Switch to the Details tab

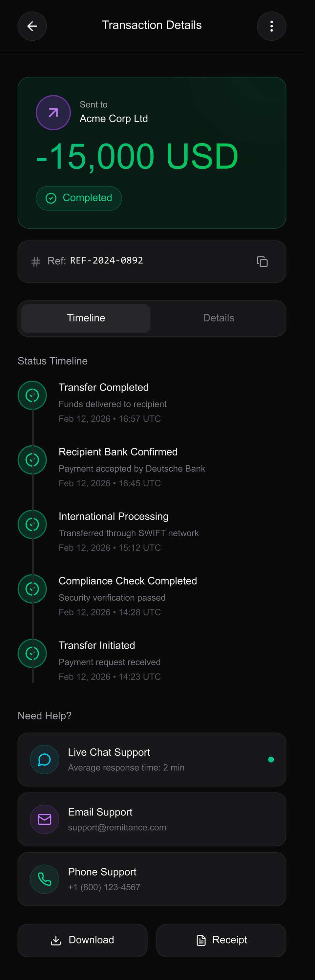tap(219, 318)
